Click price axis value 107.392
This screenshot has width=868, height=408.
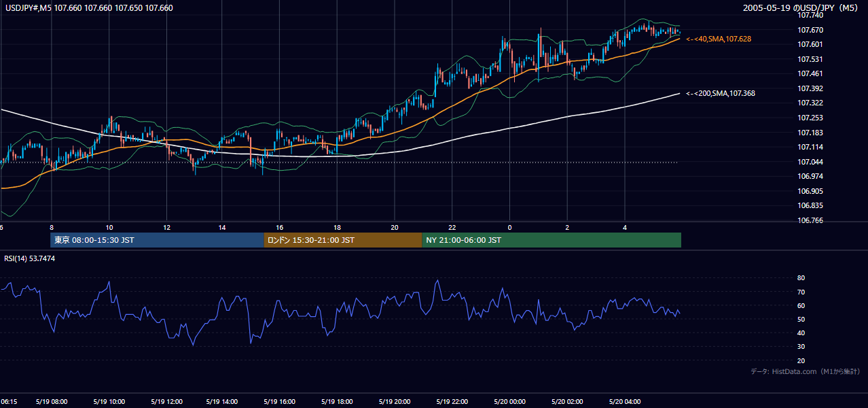(810, 88)
